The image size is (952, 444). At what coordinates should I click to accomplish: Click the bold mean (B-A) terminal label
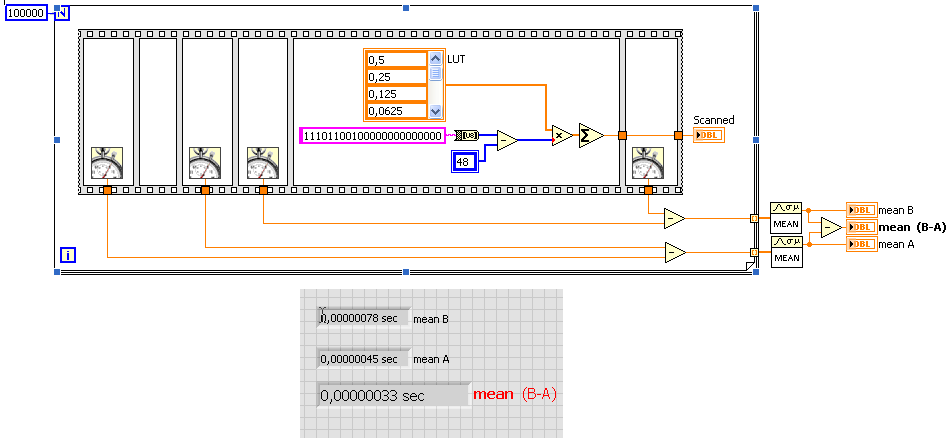913,227
